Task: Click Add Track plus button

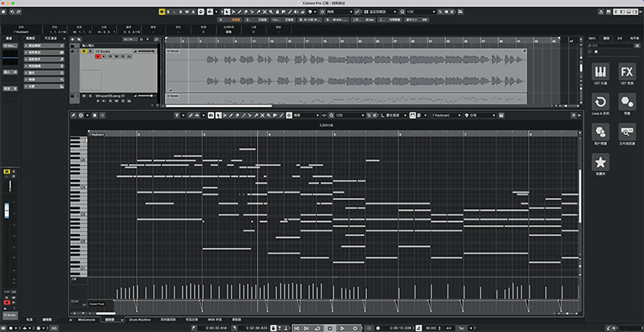Action: pyautogui.click(x=72, y=39)
